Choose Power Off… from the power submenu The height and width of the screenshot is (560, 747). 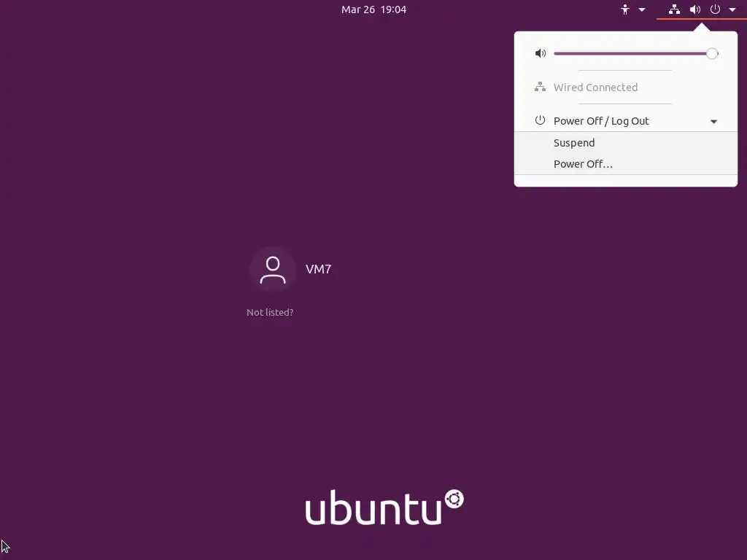point(625,164)
